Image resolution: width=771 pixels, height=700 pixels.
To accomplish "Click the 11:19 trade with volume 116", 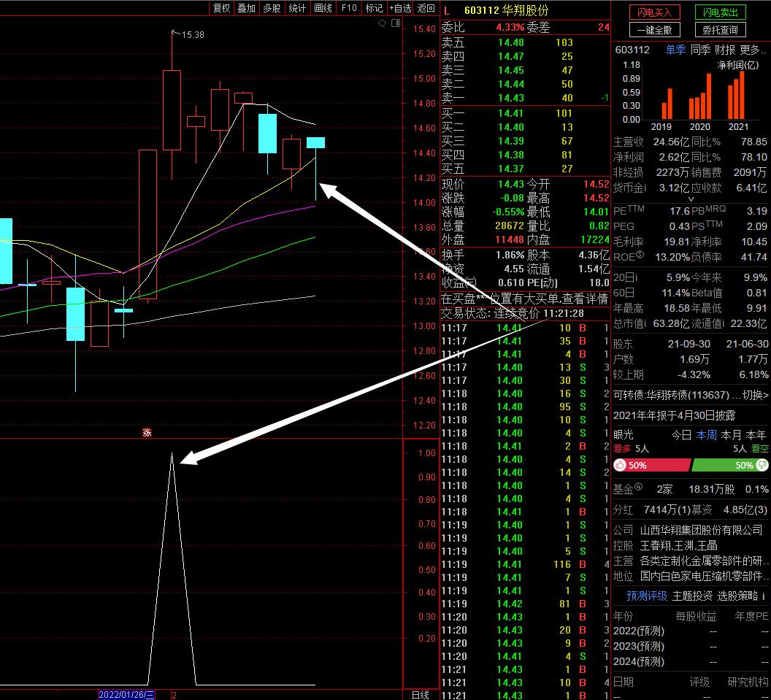I will coord(525,564).
